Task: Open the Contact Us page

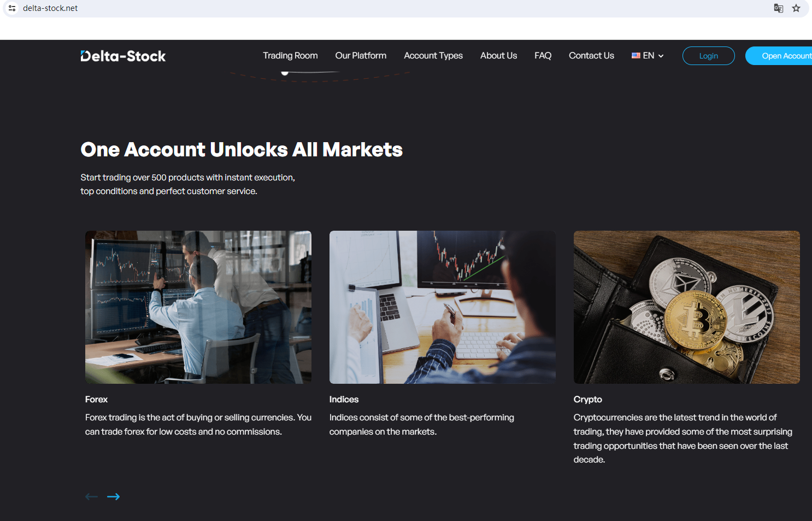Action: click(591, 56)
